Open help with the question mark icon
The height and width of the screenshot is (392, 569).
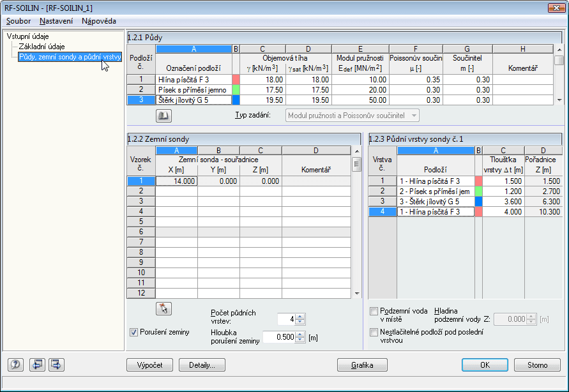(x=15, y=365)
